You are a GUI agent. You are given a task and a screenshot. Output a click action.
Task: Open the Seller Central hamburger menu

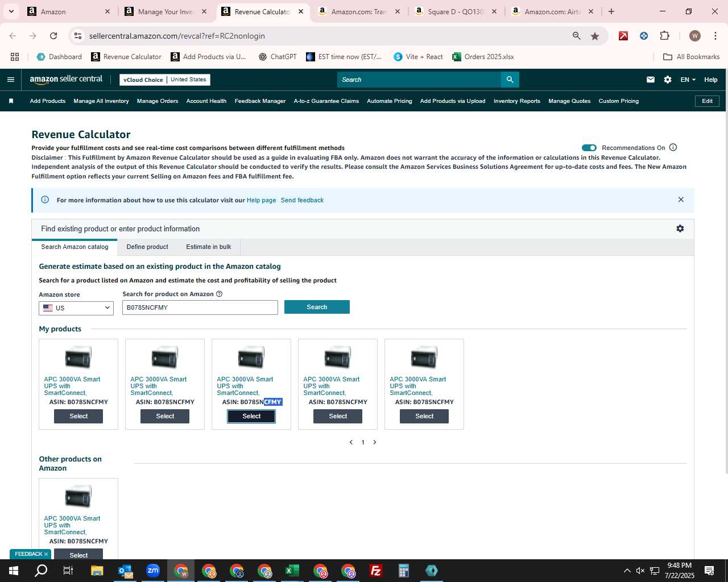(x=10, y=80)
